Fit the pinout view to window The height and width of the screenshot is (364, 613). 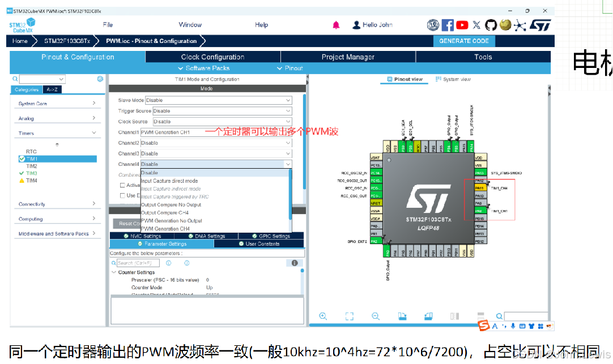[x=349, y=316]
